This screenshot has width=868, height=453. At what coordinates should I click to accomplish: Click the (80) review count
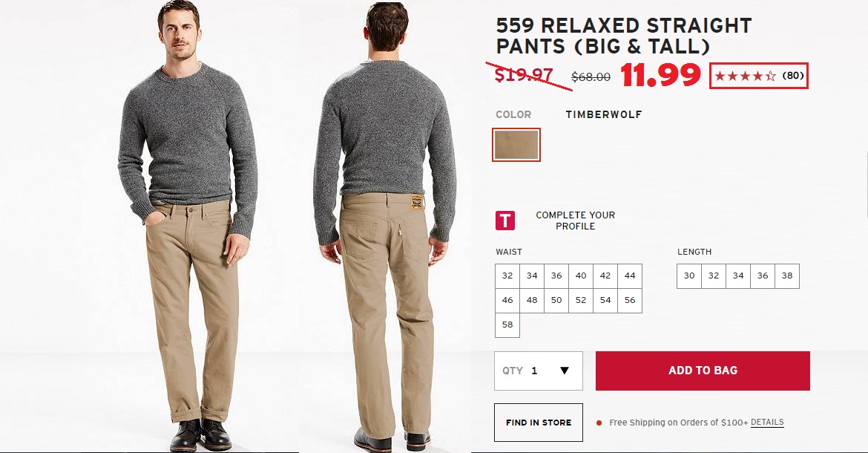pos(793,76)
